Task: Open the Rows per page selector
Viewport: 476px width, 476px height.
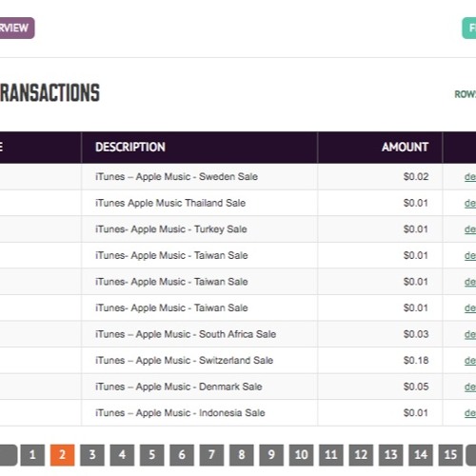Action: click(466, 94)
